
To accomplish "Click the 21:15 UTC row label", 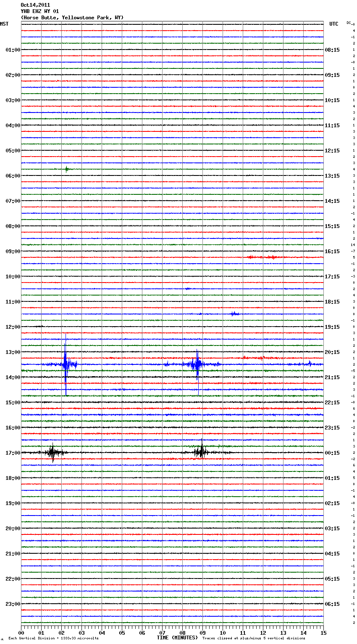I will [332, 377].
